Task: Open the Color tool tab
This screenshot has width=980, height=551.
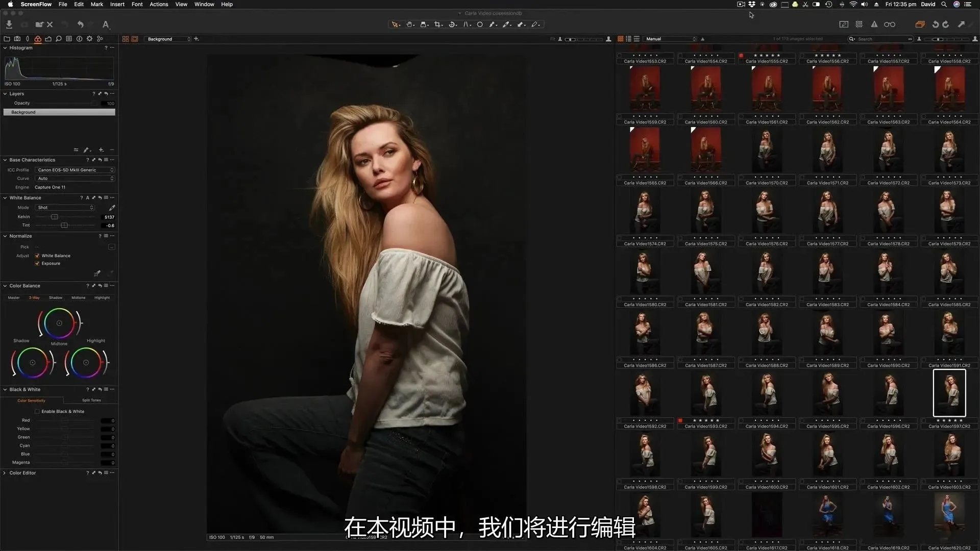Action: [38, 39]
